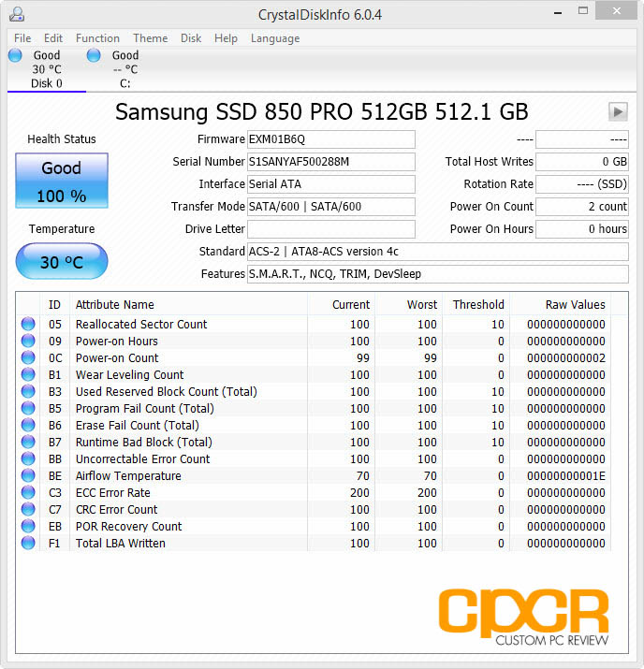
Task: Click the Threshold column header
Action: [476, 305]
